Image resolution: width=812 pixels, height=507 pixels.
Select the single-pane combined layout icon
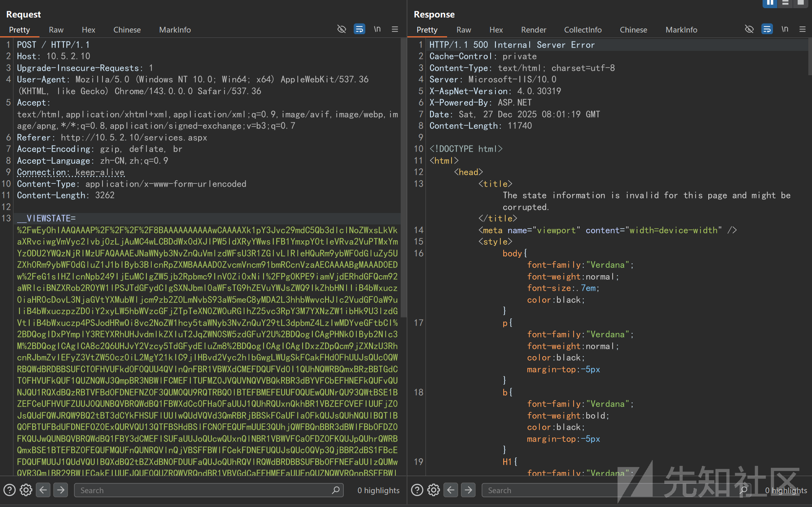(x=801, y=3)
